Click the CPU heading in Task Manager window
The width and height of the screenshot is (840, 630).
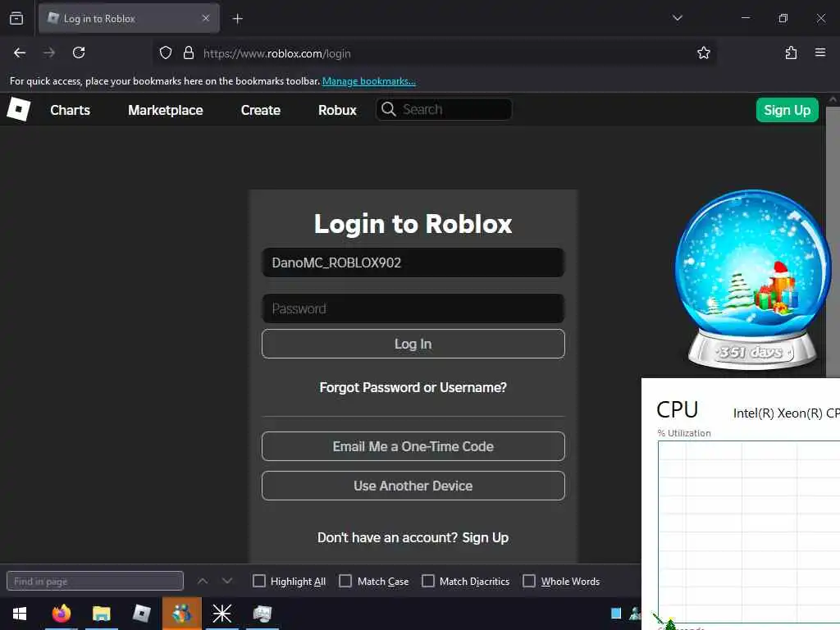coord(677,410)
